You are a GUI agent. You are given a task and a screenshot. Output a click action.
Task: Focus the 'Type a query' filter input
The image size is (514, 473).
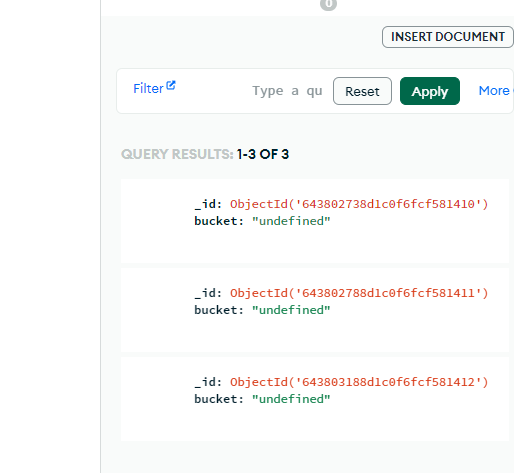click(x=287, y=91)
